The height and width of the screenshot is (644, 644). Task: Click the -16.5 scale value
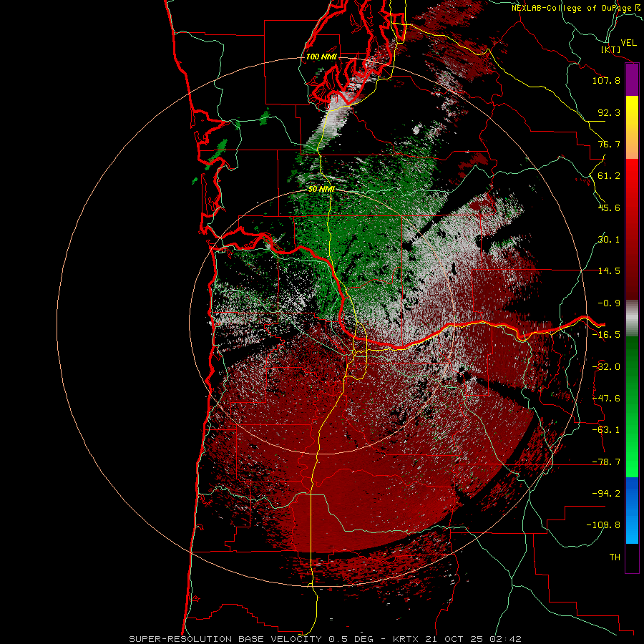coord(606,335)
